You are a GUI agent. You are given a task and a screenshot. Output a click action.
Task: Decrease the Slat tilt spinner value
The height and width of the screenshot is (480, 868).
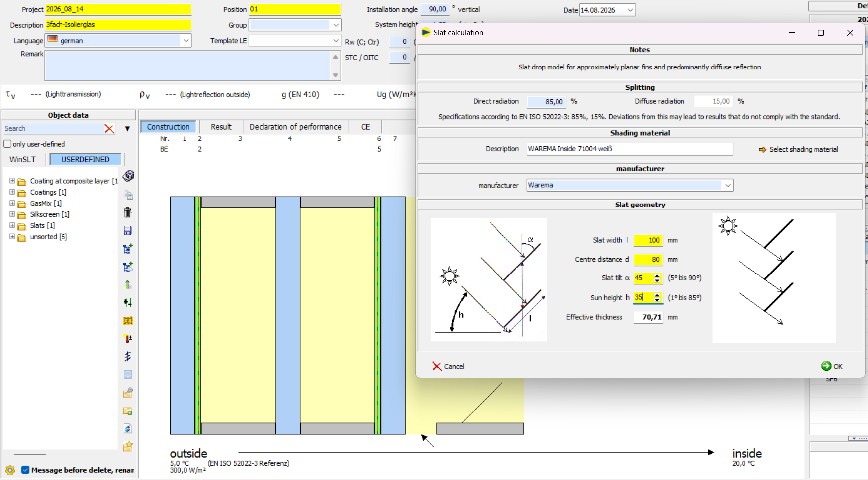(x=657, y=281)
